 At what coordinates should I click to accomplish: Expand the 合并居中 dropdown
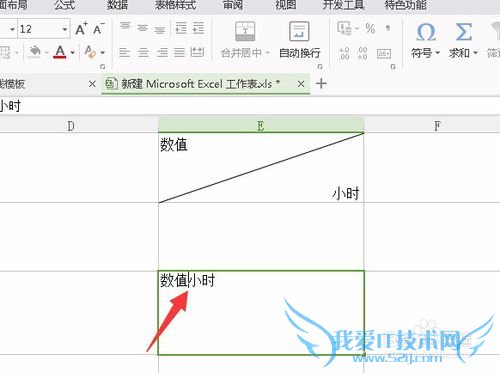[x=267, y=53]
